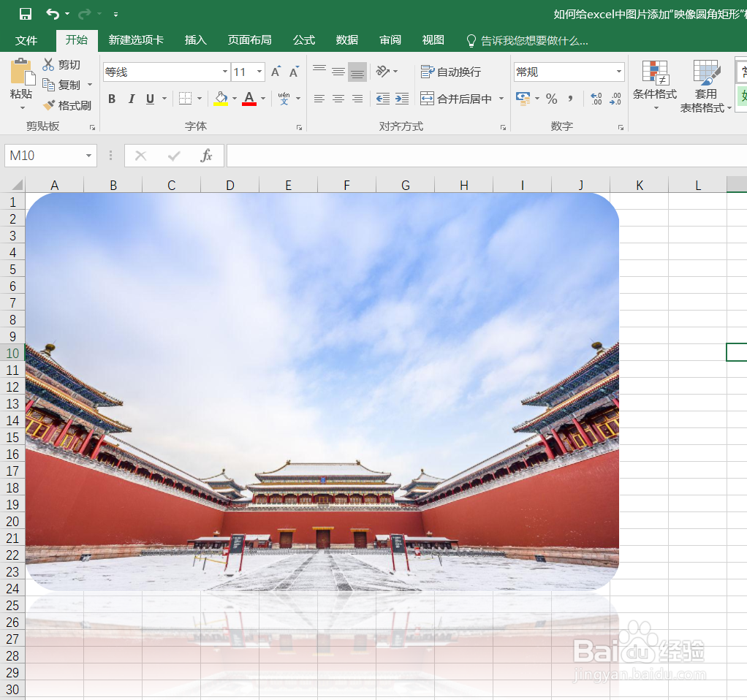Click the comma style icon
This screenshot has height=700, width=747.
tap(570, 99)
